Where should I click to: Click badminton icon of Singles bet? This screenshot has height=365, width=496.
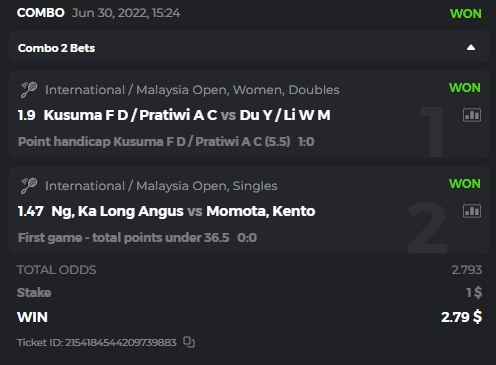(x=29, y=186)
